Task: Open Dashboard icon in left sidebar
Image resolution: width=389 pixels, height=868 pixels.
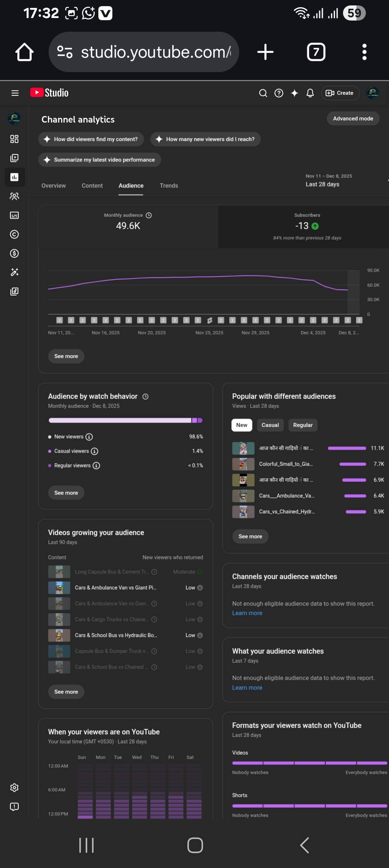Action: pyautogui.click(x=14, y=139)
